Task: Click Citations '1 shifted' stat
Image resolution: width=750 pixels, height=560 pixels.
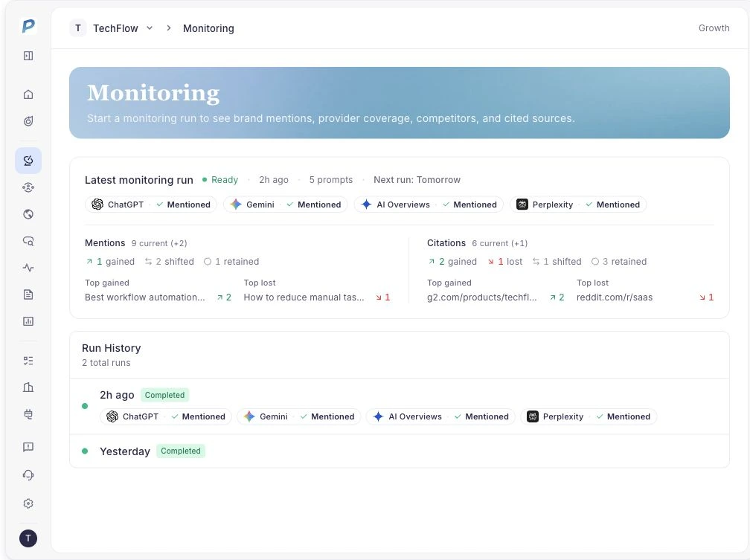Action: point(557,262)
